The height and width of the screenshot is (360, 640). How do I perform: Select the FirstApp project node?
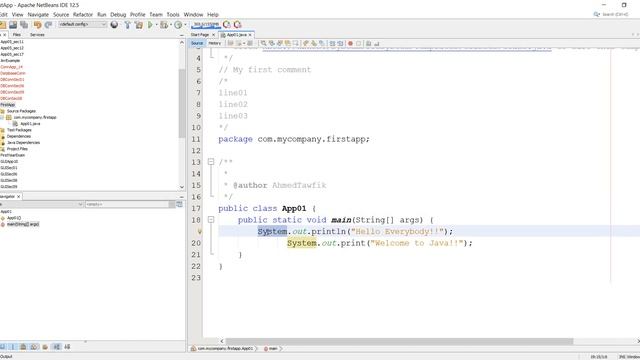point(8,104)
